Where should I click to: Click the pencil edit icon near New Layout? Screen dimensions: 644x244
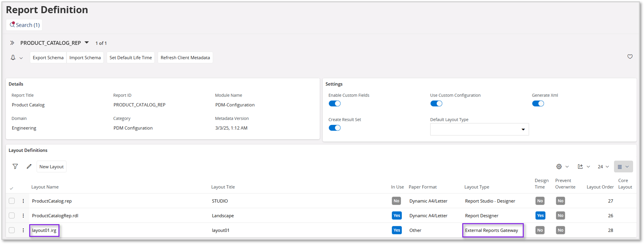pos(29,166)
